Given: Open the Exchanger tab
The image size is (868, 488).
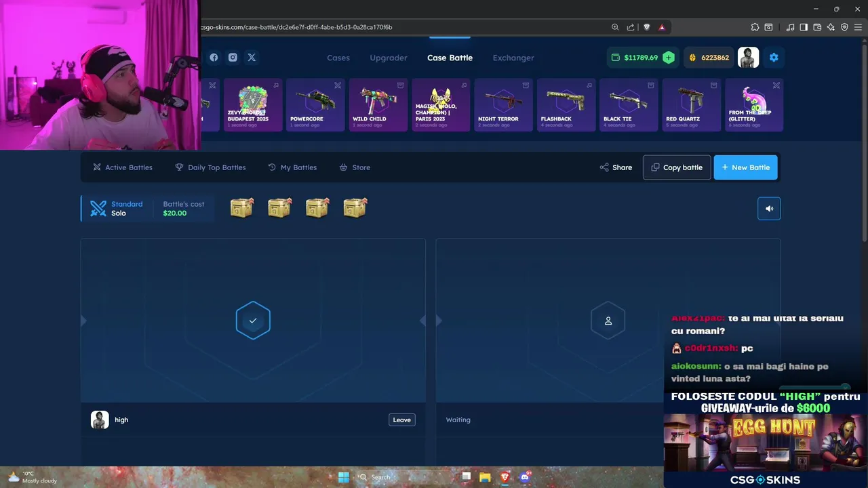Looking at the screenshot, I should coord(513,58).
